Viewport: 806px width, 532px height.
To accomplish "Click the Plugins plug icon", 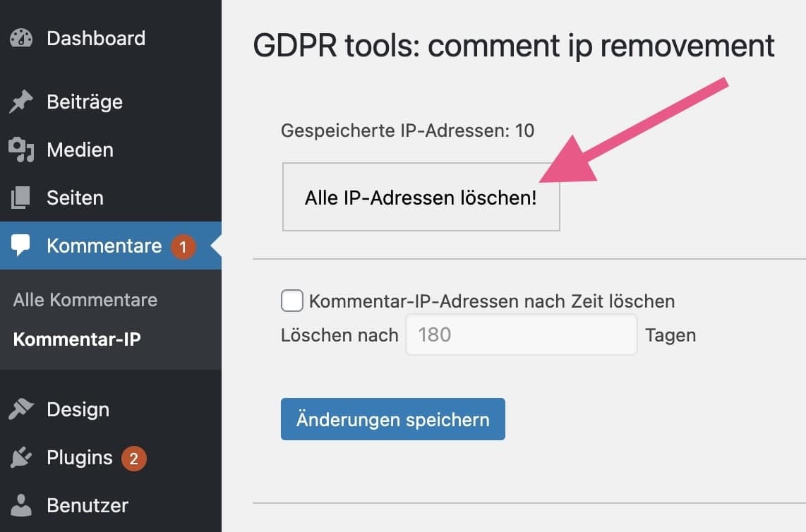I will [x=20, y=457].
